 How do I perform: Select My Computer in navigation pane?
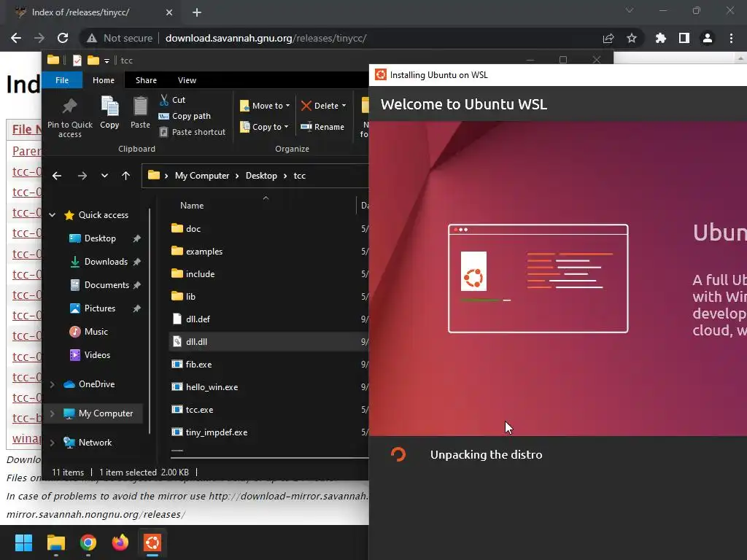(x=106, y=413)
